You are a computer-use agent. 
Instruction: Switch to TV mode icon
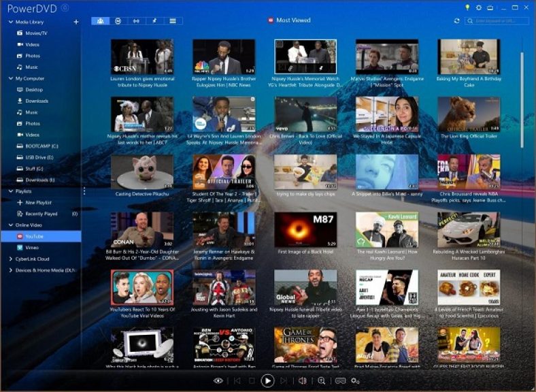[490, 7]
